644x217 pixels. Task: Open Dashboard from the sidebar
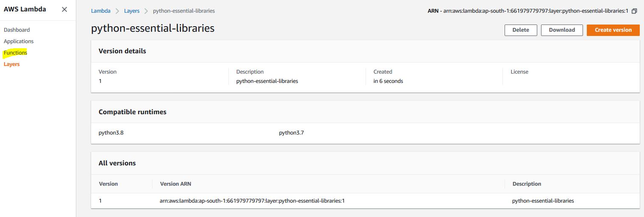pos(17,30)
